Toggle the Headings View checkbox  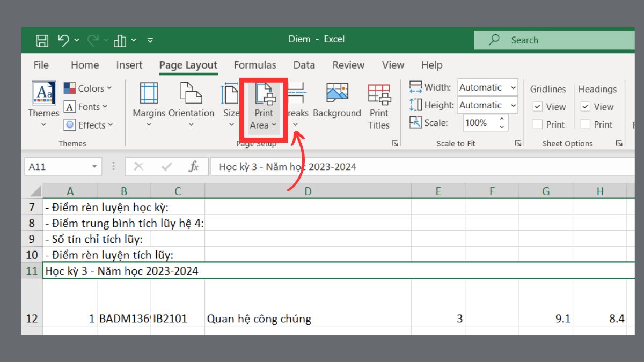tap(586, 107)
